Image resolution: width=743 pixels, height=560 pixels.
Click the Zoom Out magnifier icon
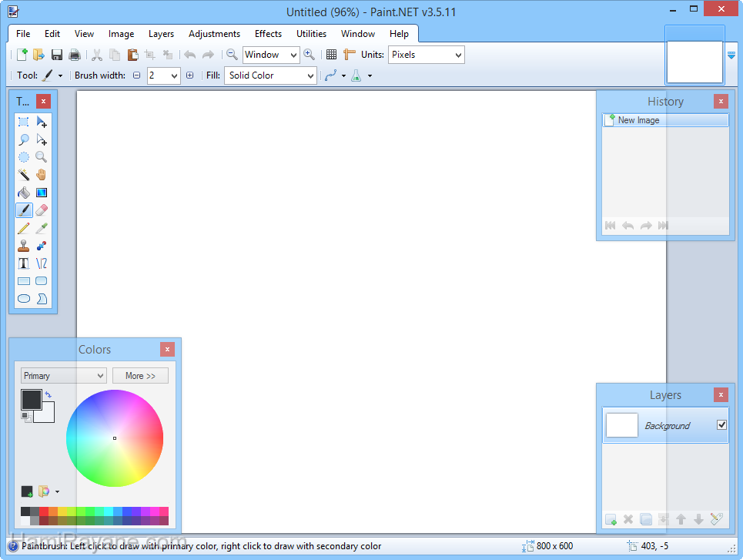[232, 55]
